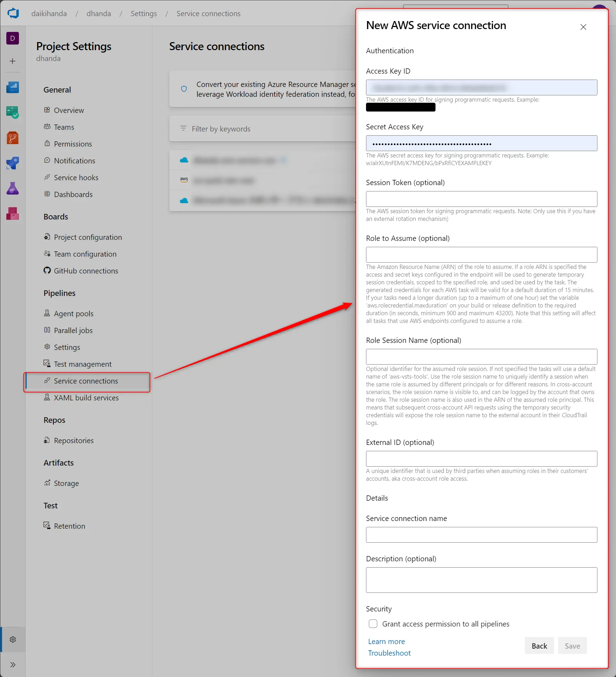Open Parallel jobs settings
Screen dimensions: 616x677
[x=73, y=330]
